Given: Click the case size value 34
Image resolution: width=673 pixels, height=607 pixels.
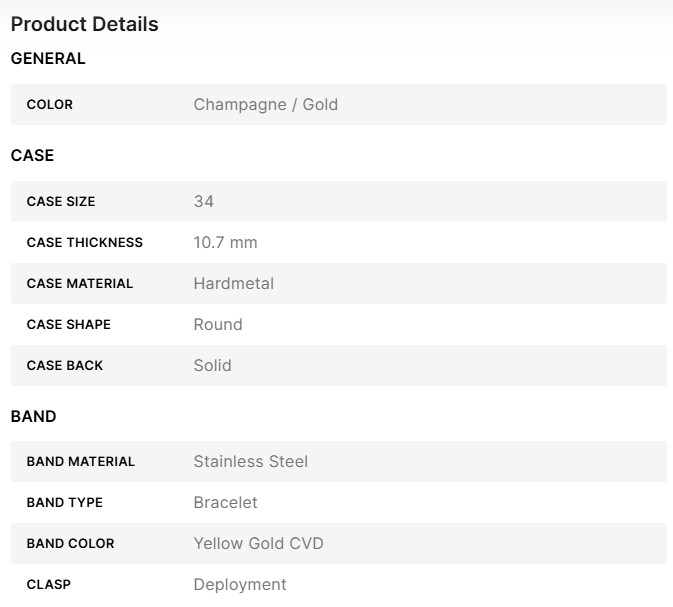Looking at the screenshot, I should [204, 202].
